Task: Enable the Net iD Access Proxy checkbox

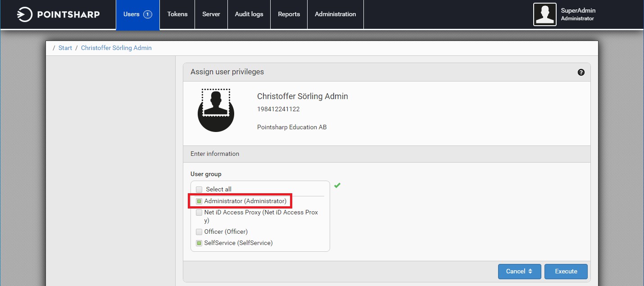Action: (199, 213)
